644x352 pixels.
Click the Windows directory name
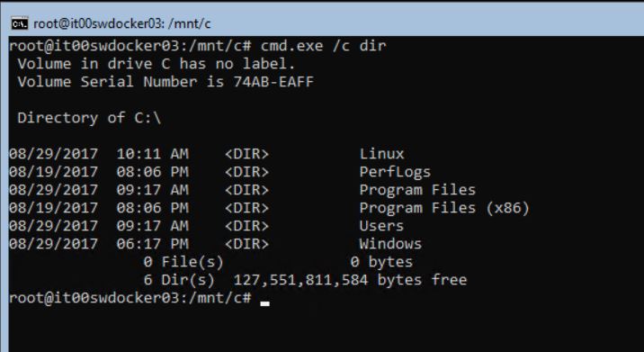pos(390,244)
